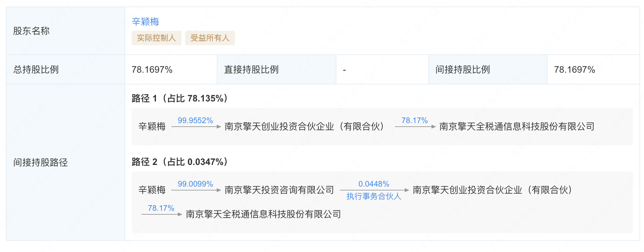
Task: Click the 实际控制人 tag
Action: [156, 38]
